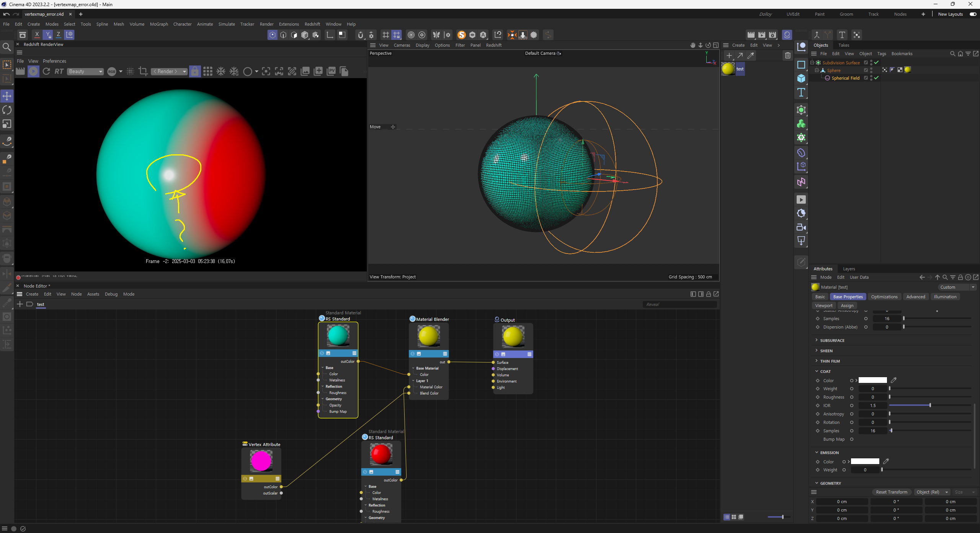Click the eyedropper icon in Material Manager

[751, 56]
